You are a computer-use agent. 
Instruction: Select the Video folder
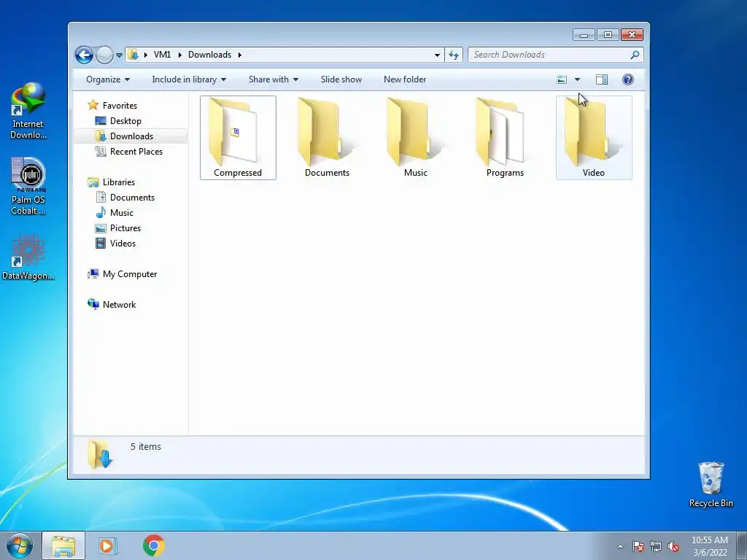point(594,138)
